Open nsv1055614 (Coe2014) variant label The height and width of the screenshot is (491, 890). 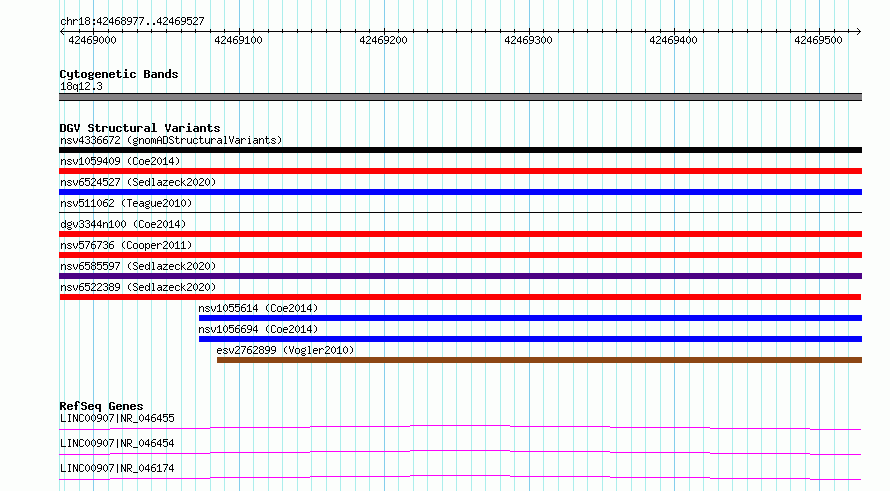click(x=258, y=308)
